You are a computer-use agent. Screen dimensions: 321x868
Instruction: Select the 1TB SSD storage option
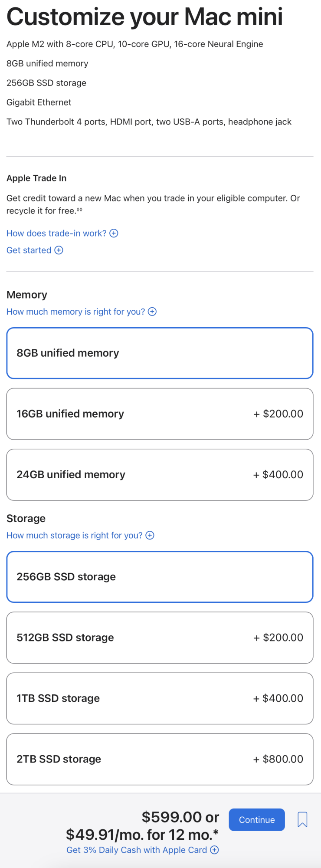pyautogui.click(x=160, y=698)
